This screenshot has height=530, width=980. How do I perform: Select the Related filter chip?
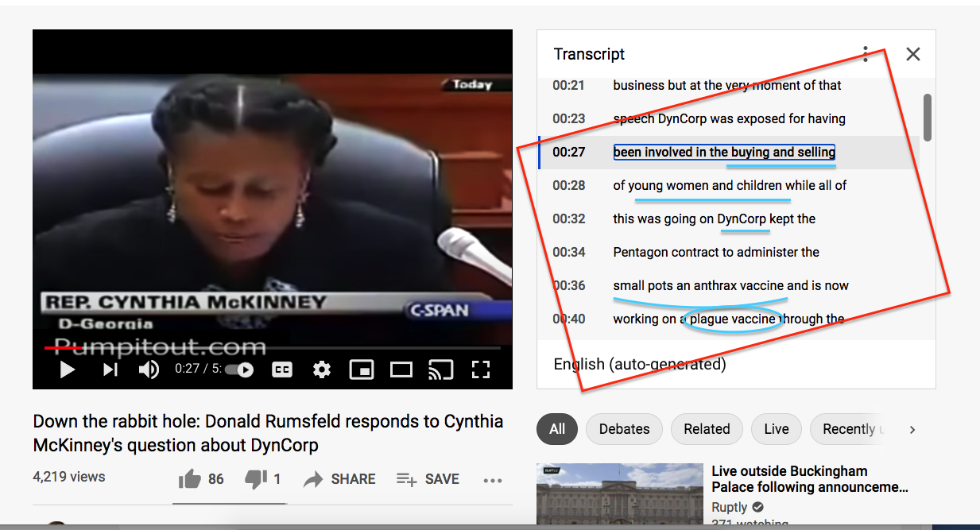[707, 429]
